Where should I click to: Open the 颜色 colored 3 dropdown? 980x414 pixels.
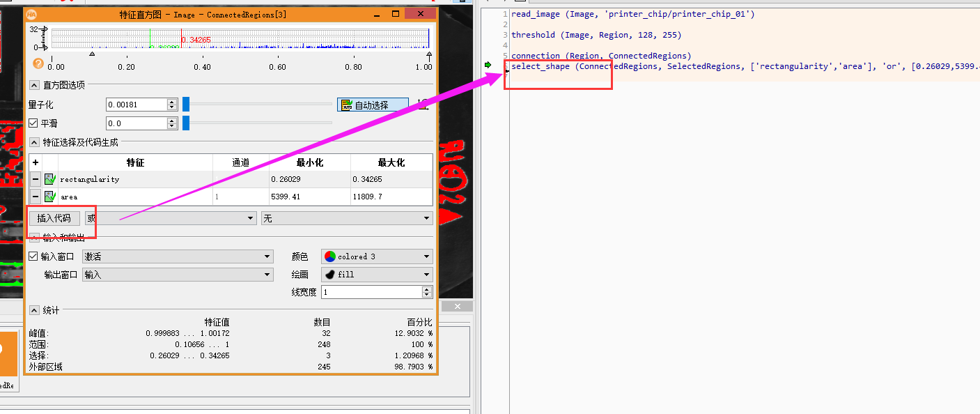point(375,256)
